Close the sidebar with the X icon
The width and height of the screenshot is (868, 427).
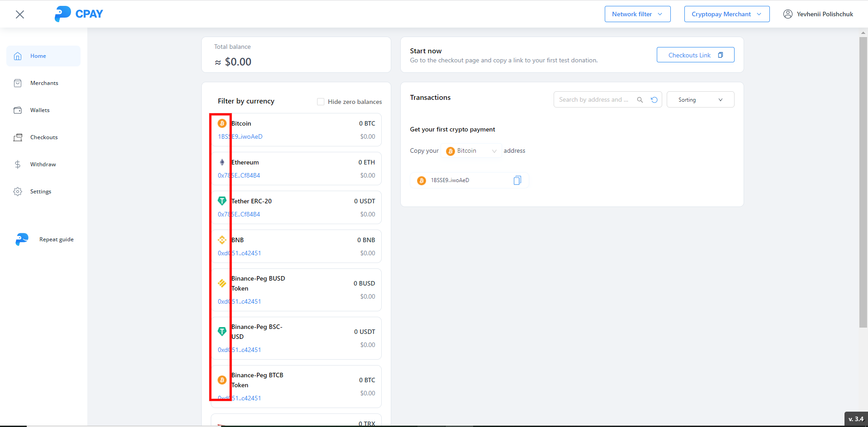coord(20,14)
